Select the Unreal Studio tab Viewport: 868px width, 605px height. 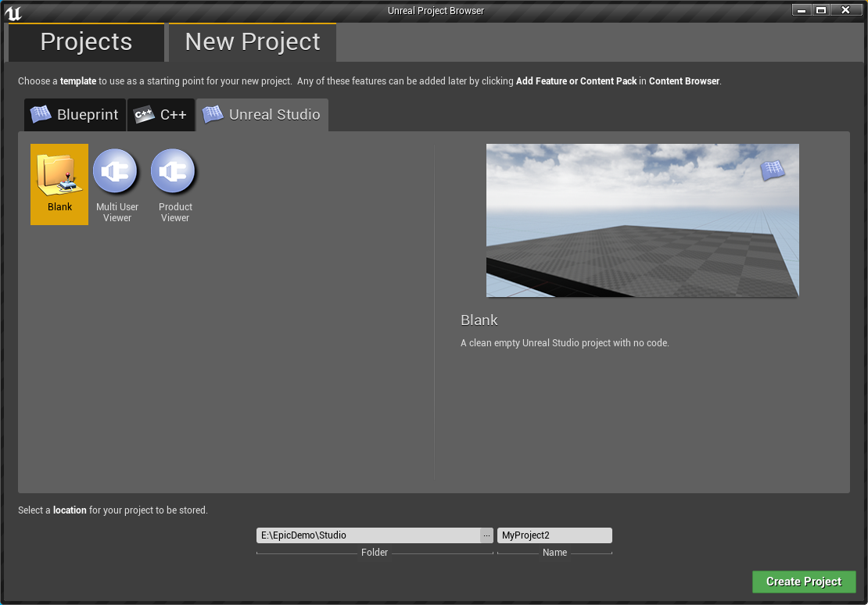263,115
